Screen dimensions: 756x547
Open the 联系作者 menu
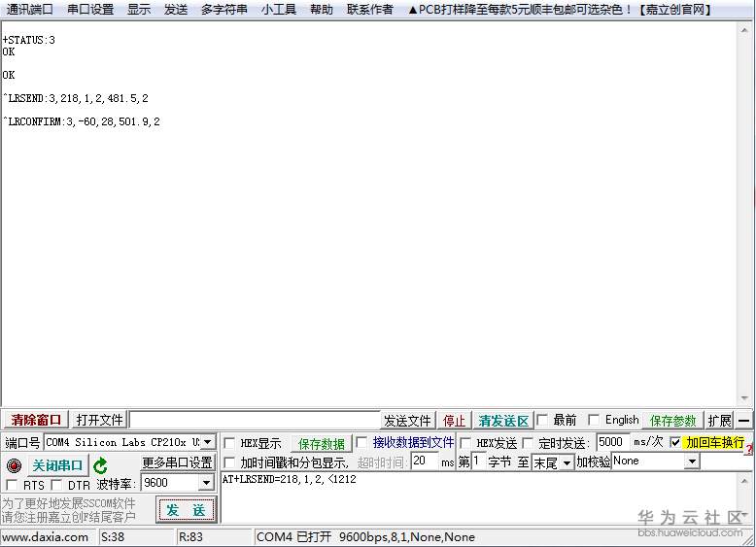coord(370,9)
